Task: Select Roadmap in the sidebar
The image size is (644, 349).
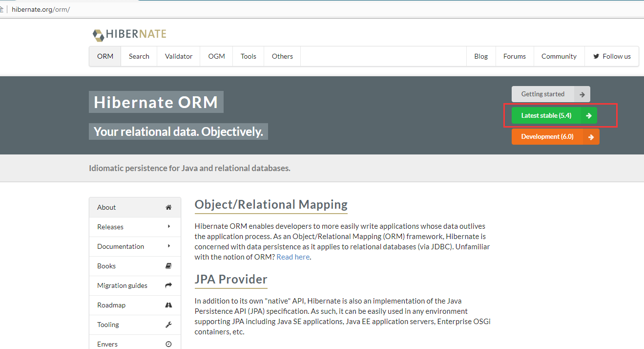Action: [x=135, y=305]
